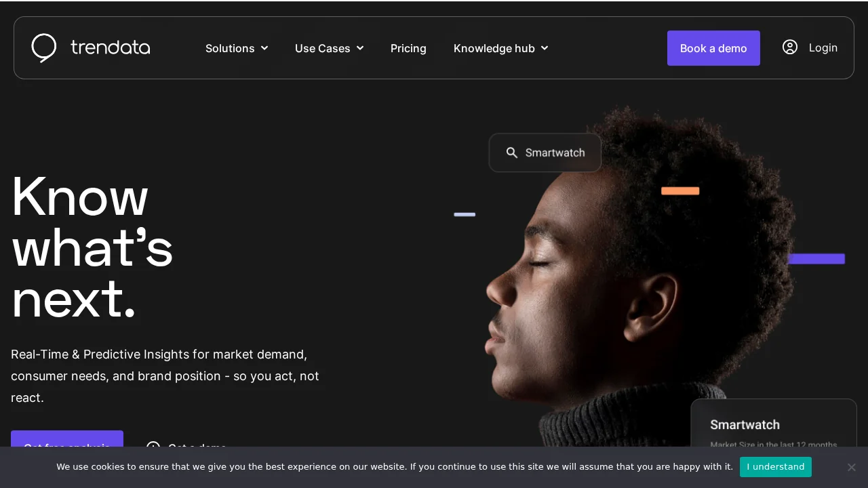Click the orange accent bar overlay
868x488 pixels.
point(680,190)
